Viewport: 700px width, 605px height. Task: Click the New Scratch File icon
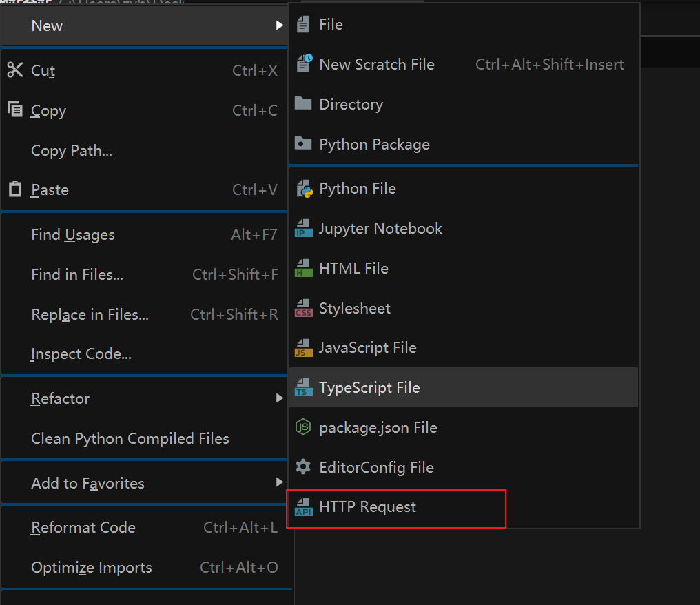click(x=304, y=64)
